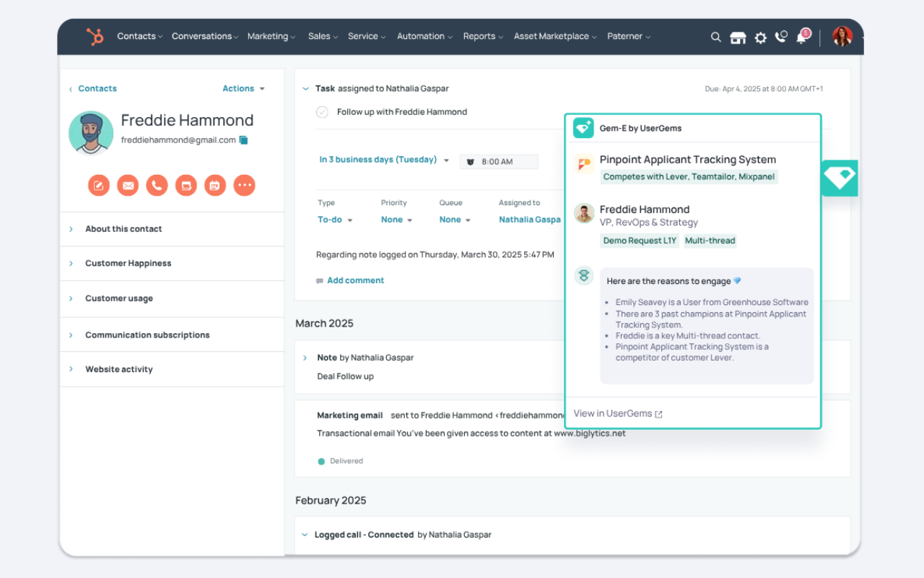Click the UserGems diamond side tab
The image size is (924, 578).
(x=840, y=178)
